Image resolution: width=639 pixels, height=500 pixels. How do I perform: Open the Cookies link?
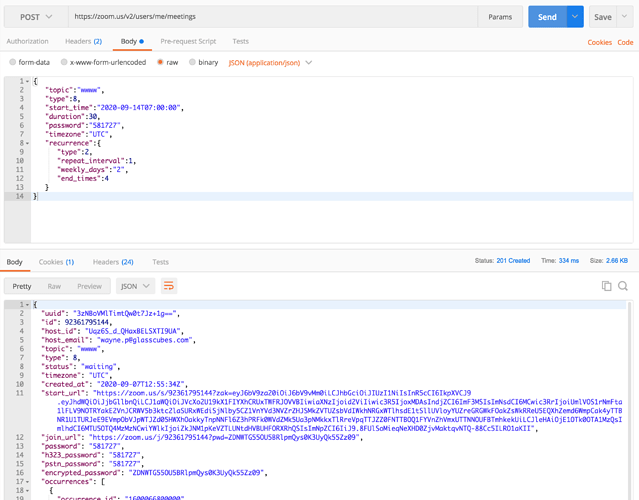click(x=599, y=42)
